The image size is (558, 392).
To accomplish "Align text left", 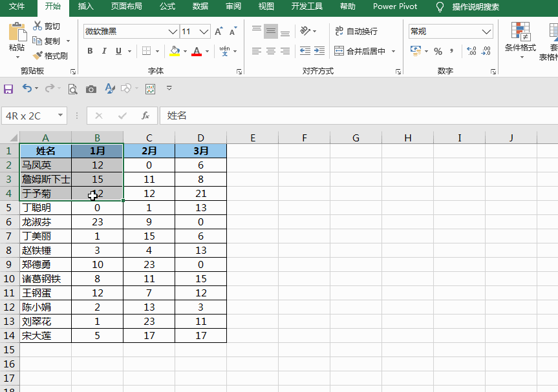I will (257, 51).
